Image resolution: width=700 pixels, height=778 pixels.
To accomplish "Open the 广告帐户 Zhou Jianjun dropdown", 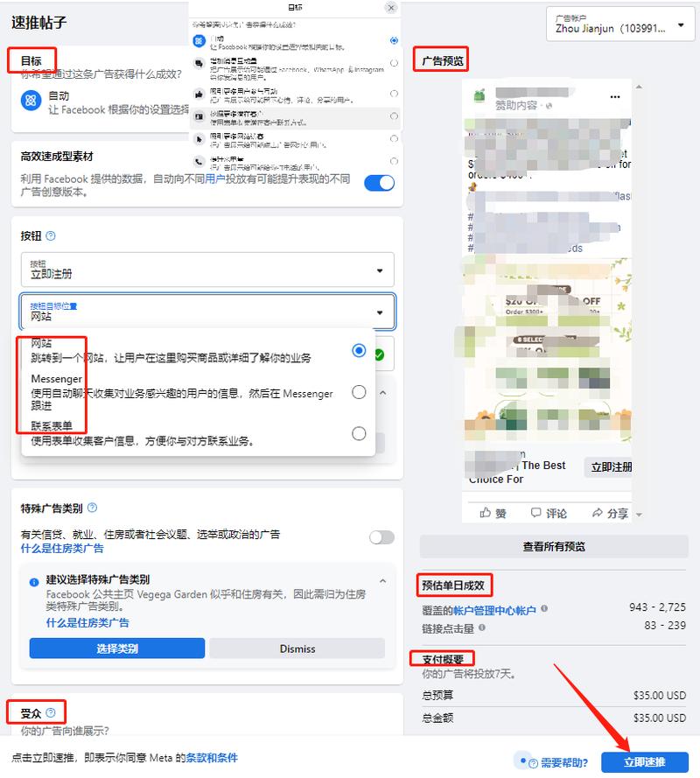I will 620,24.
